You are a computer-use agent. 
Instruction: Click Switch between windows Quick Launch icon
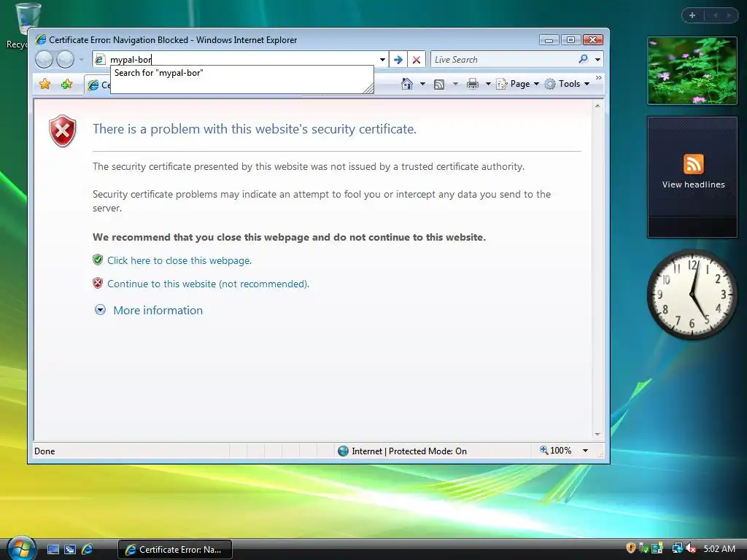pos(70,550)
